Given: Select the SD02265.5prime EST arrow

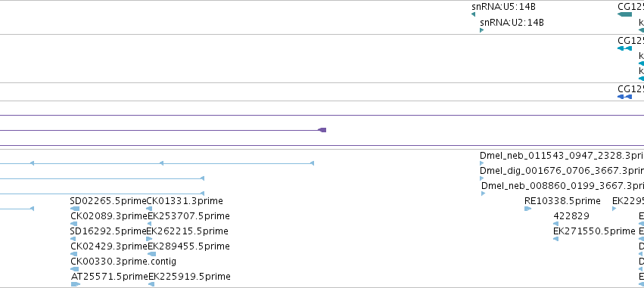Looking at the screenshot, I should (75, 209).
